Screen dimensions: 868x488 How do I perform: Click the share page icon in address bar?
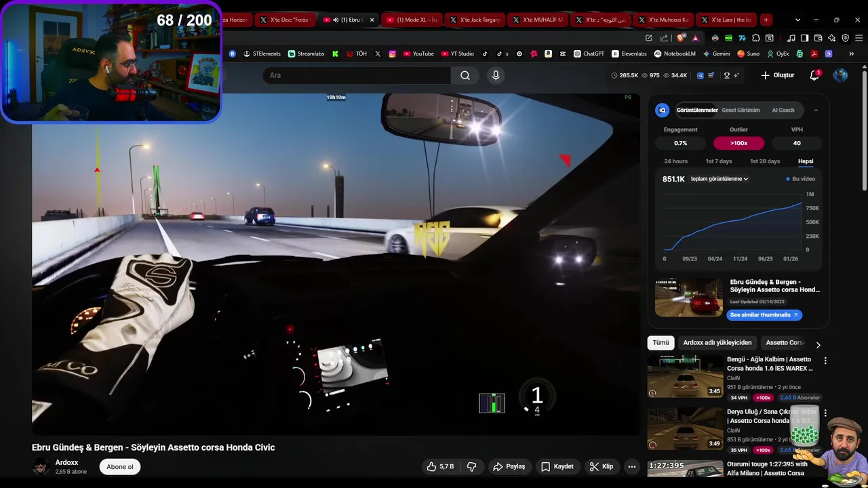(x=664, y=38)
